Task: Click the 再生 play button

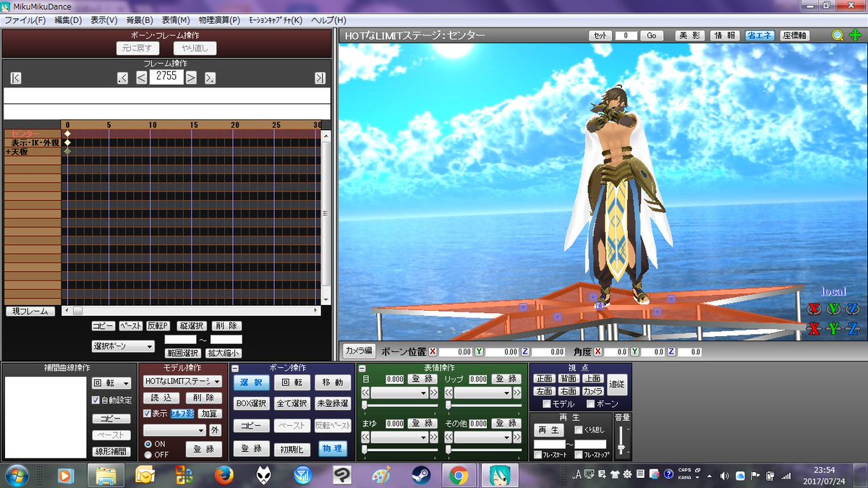Action: (x=548, y=430)
